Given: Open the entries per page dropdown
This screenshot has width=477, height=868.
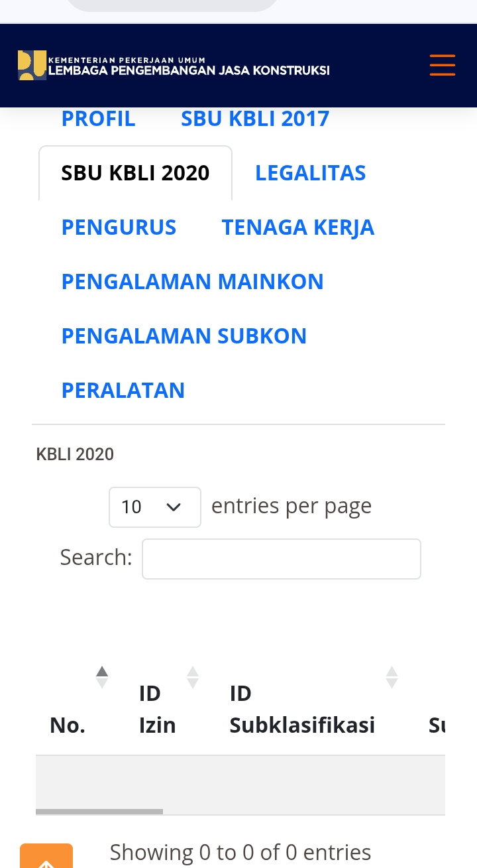Looking at the screenshot, I should pyautogui.click(x=155, y=507).
